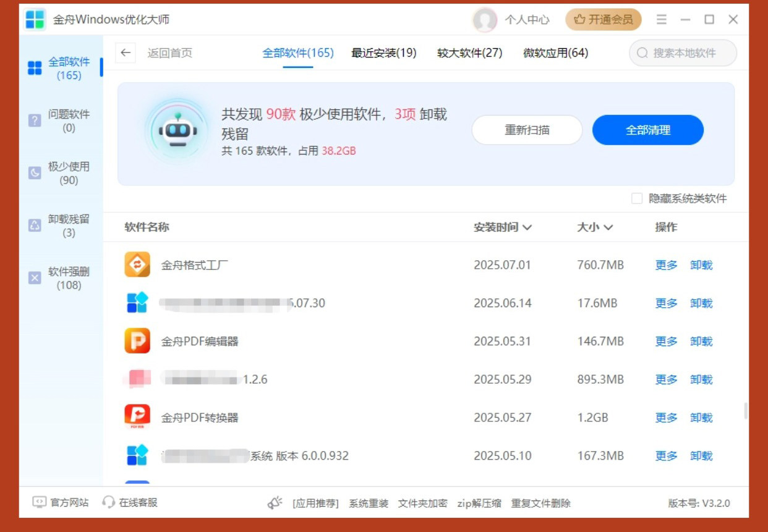Viewport: 768px width, 532px height.
Task: Click the 软件名称 column header
Action: 147,227
